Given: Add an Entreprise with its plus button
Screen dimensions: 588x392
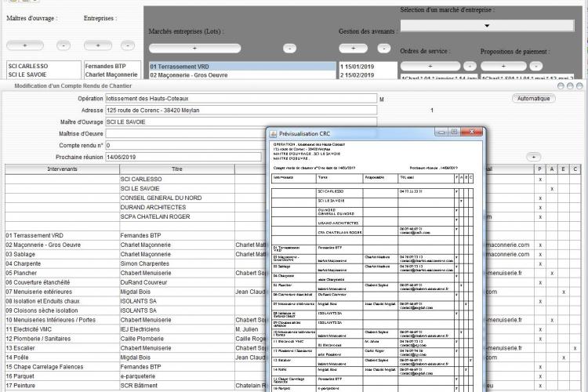Looking at the screenshot, I should tap(98, 45).
